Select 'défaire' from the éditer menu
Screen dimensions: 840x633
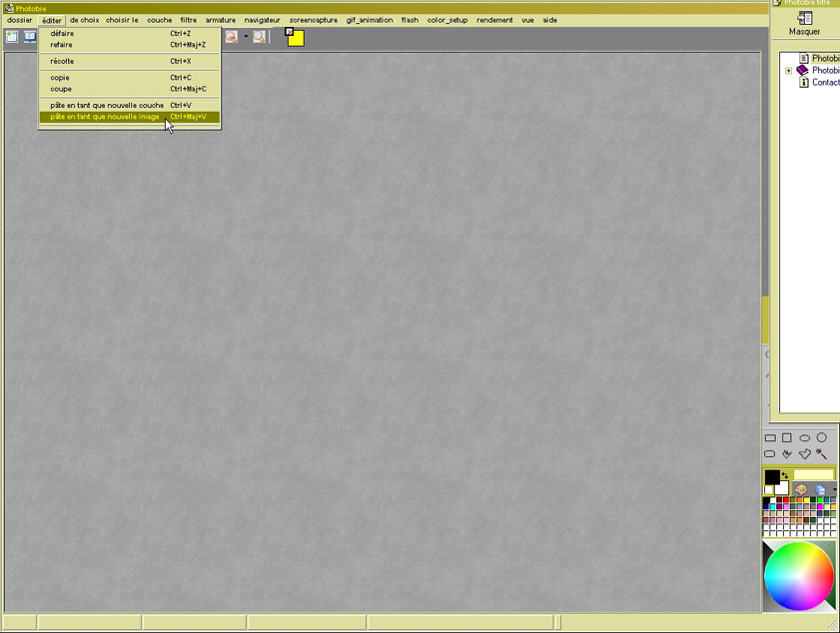pyautogui.click(x=62, y=33)
